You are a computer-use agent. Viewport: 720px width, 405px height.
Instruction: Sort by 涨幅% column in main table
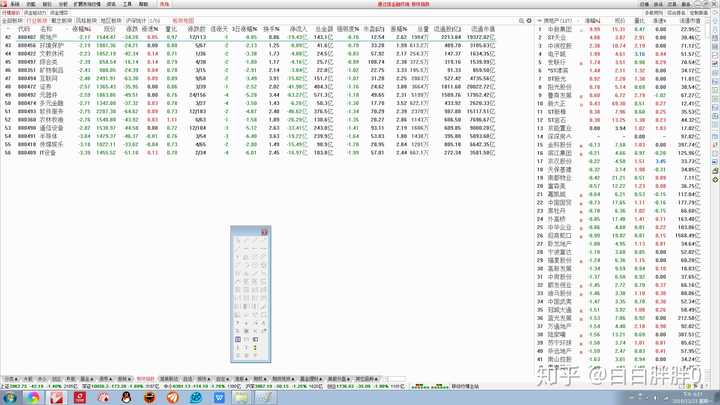pos(82,29)
